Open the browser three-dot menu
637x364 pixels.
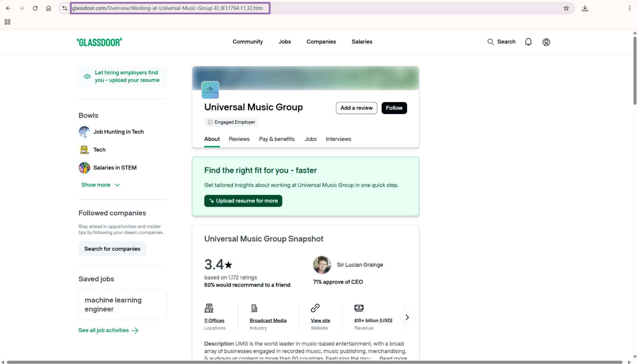coord(630,8)
